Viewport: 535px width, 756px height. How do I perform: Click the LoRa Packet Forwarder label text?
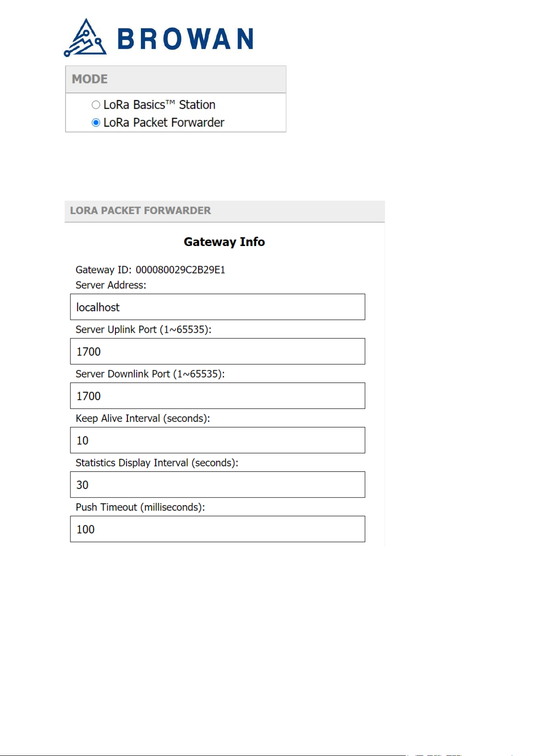point(164,123)
